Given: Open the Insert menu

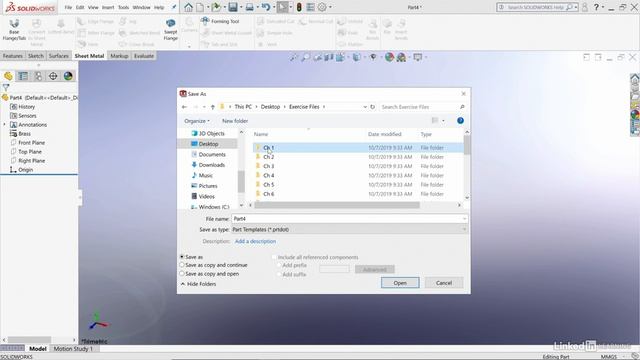Looking at the screenshot, I should 108,7.
